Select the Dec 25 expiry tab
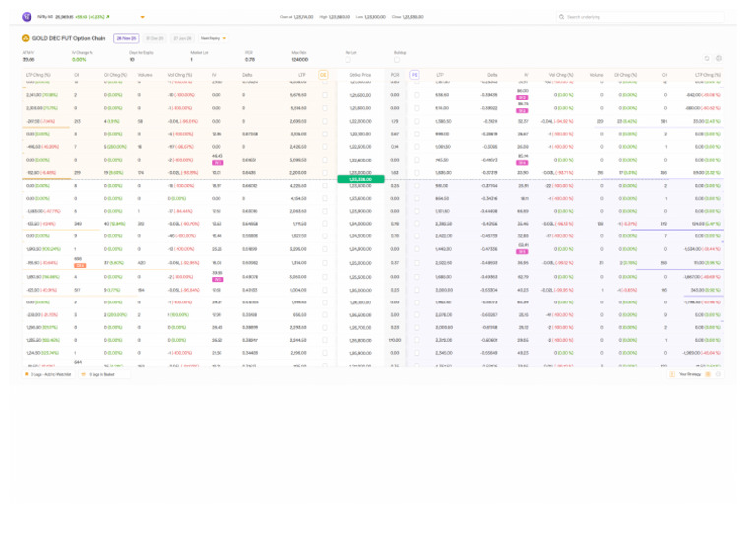 coord(155,38)
